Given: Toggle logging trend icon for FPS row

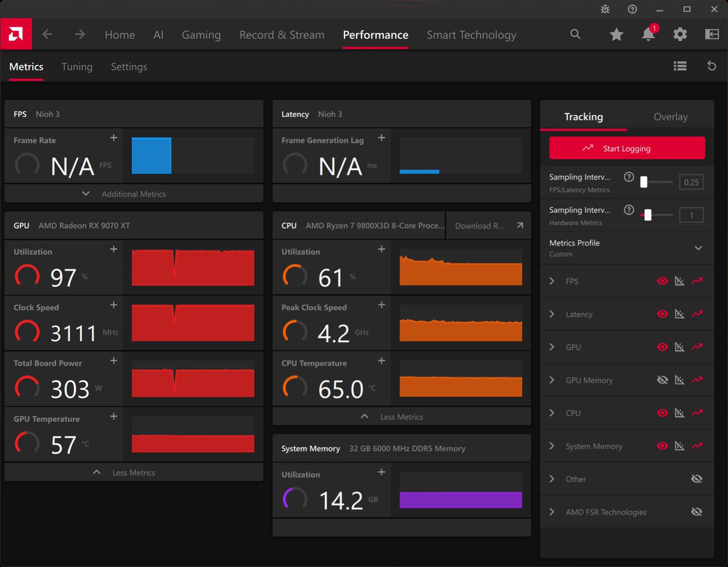Looking at the screenshot, I should [x=697, y=281].
